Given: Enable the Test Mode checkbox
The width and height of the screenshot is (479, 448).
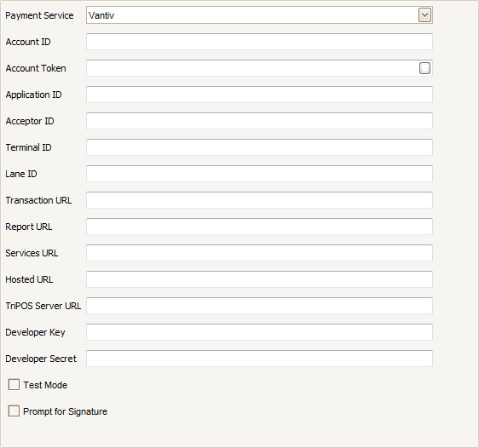Looking at the screenshot, I should [x=14, y=385].
